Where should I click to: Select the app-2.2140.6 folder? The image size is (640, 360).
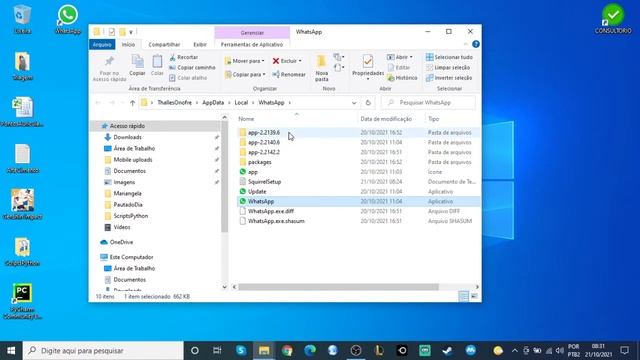(x=264, y=142)
